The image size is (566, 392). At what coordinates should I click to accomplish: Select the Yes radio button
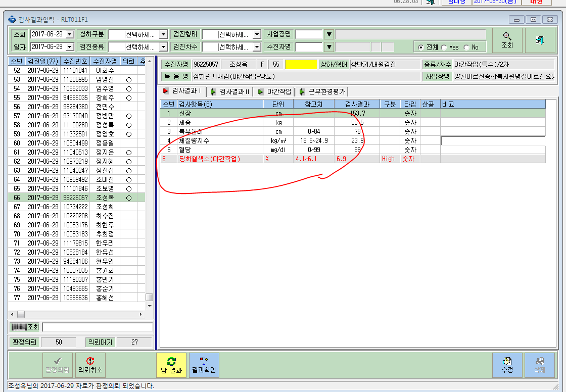tap(444, 47)
